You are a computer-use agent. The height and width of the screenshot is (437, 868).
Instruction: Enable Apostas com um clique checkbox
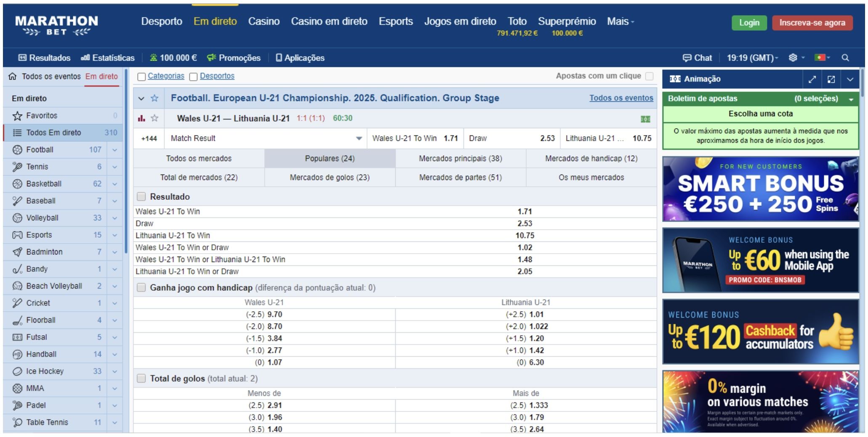click(x=650, y=76)
